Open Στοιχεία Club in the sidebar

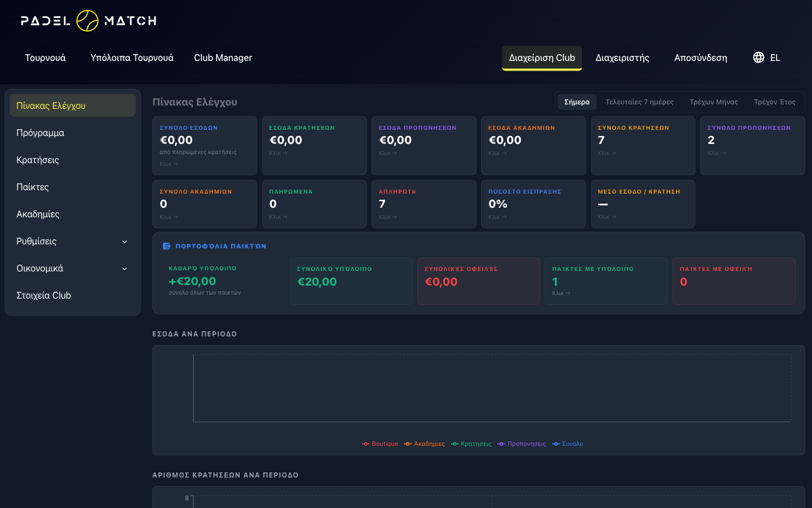point(73,295)
